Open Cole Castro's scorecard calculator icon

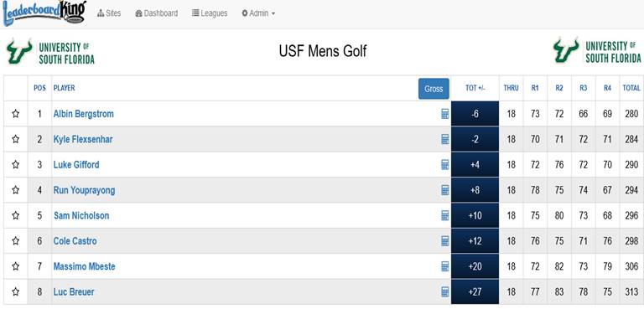[x=444, y=241]
